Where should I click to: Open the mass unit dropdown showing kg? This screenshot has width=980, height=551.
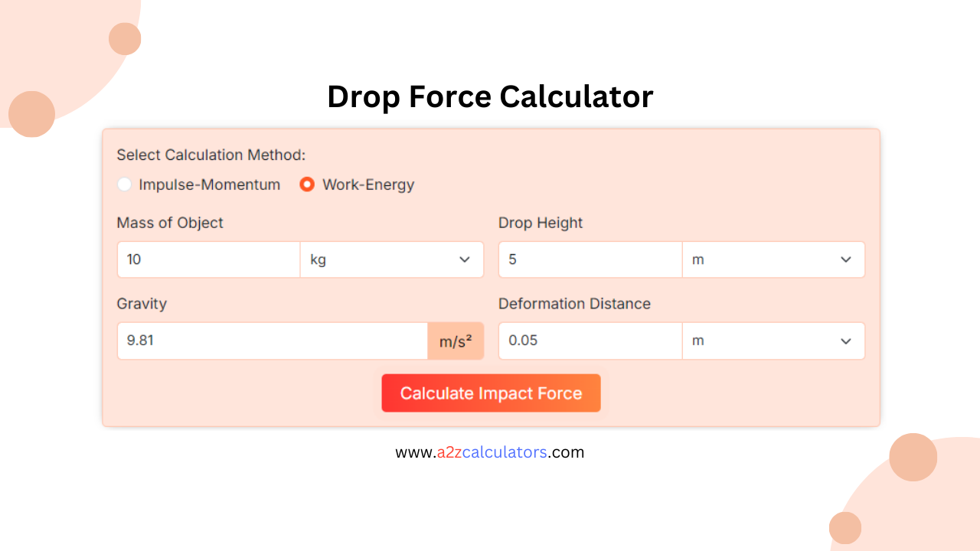tap(392, 259)
